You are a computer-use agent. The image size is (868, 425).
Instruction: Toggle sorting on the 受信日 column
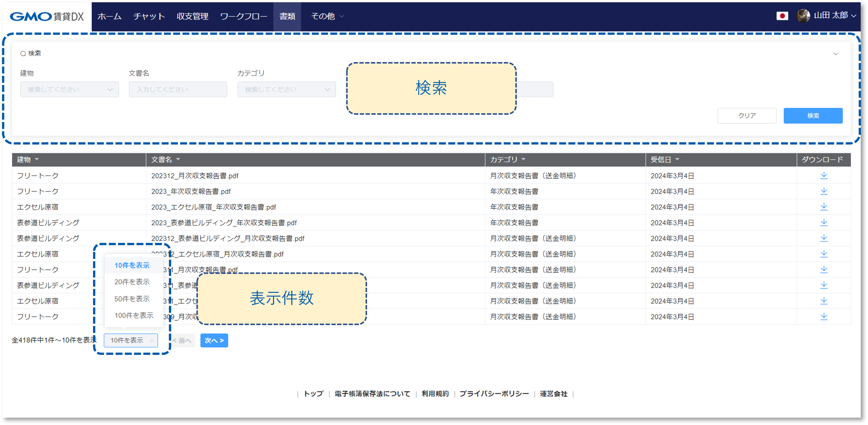(678, 159)
